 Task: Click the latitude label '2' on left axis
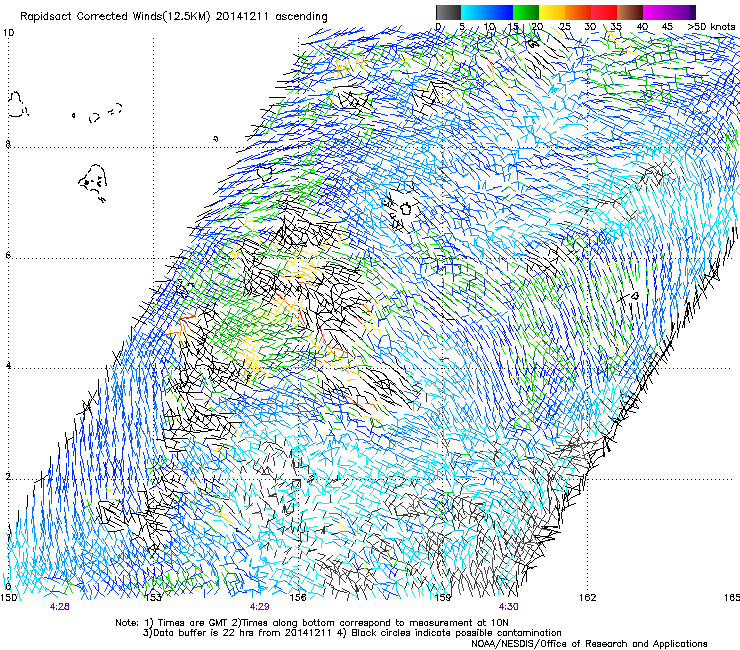click(x=8, y=477)
